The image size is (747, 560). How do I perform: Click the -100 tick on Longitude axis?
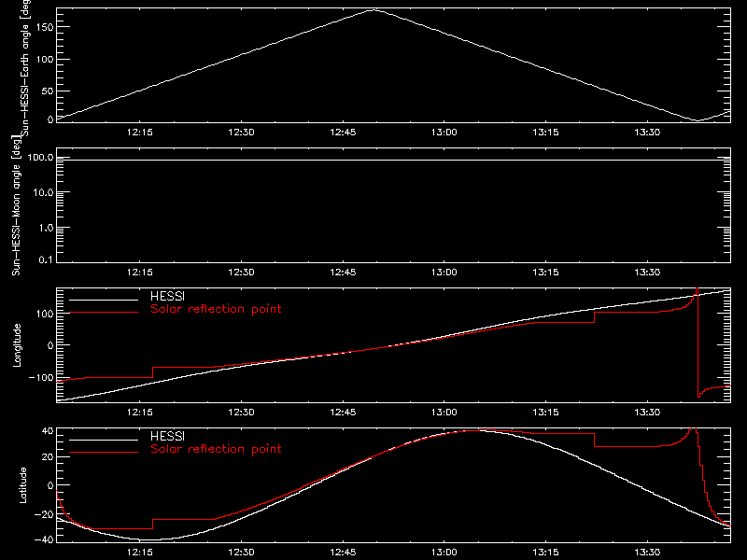pos(41,377)
